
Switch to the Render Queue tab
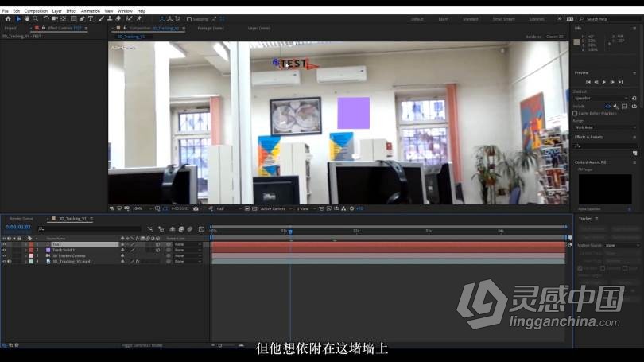(21, 219)
